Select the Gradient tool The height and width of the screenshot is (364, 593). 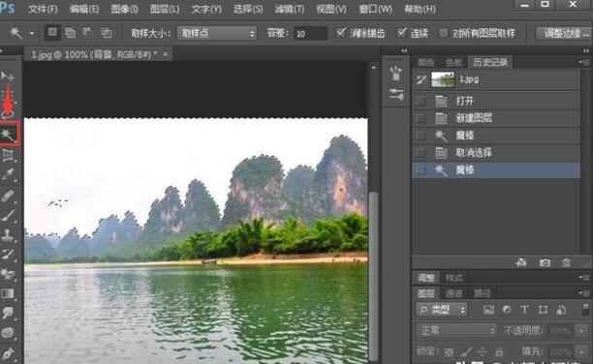point(8,293)
